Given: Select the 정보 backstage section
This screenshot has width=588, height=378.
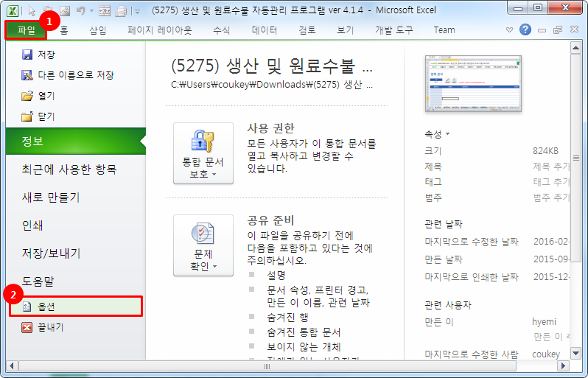Looking at the screenshot, I should coord(75,141).
